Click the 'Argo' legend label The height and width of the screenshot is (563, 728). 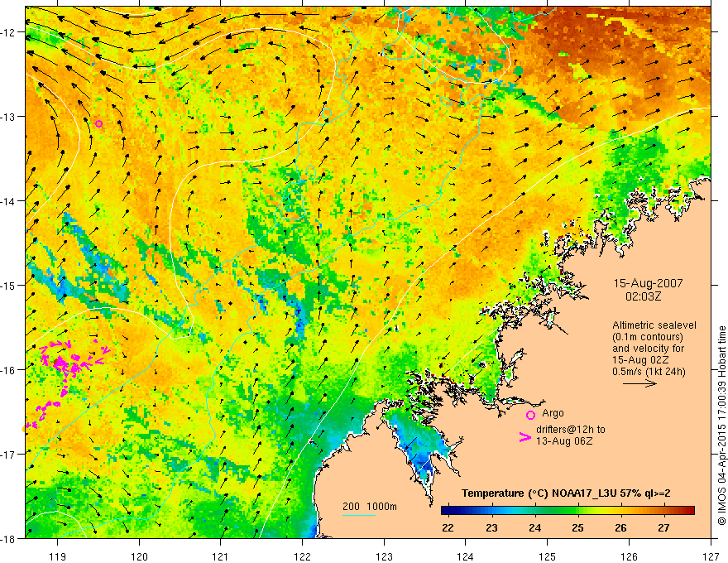pos(553,413)
